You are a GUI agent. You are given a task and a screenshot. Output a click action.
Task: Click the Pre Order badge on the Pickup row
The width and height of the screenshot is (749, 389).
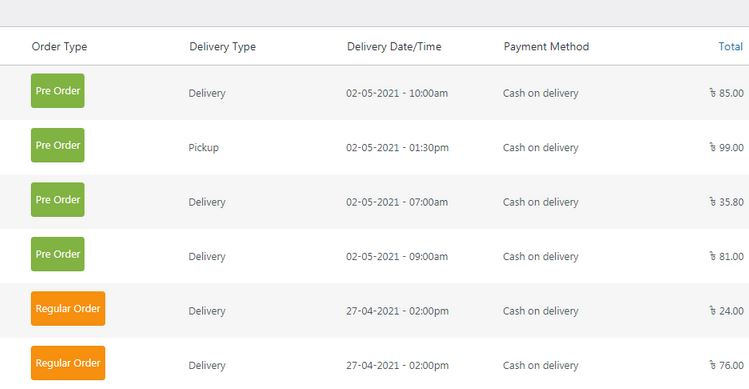(x=58, y=145)
